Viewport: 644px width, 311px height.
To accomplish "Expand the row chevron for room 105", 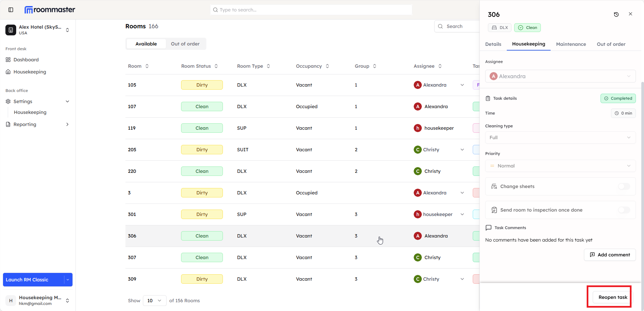I will tap(462, 85).
